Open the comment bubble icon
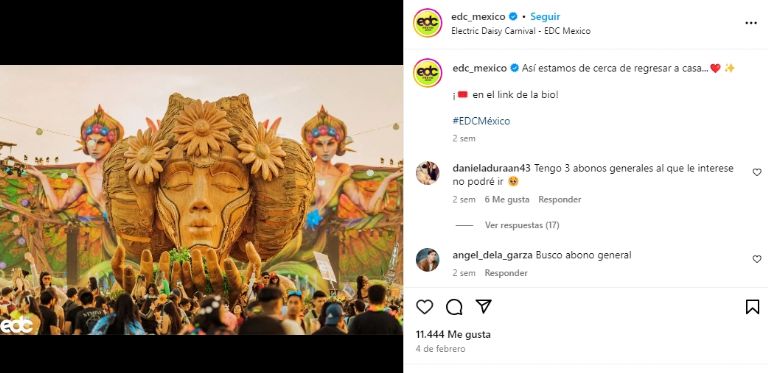 coord(454,307)
